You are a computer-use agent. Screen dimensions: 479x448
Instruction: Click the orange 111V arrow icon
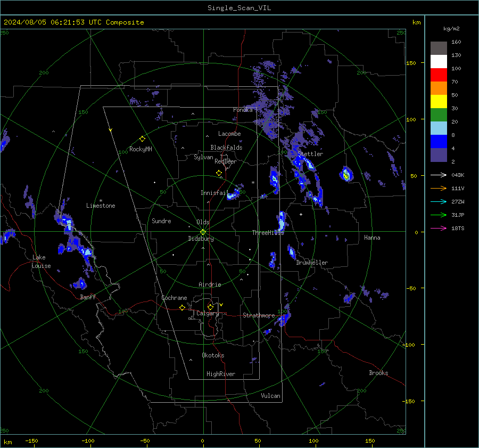439,189
